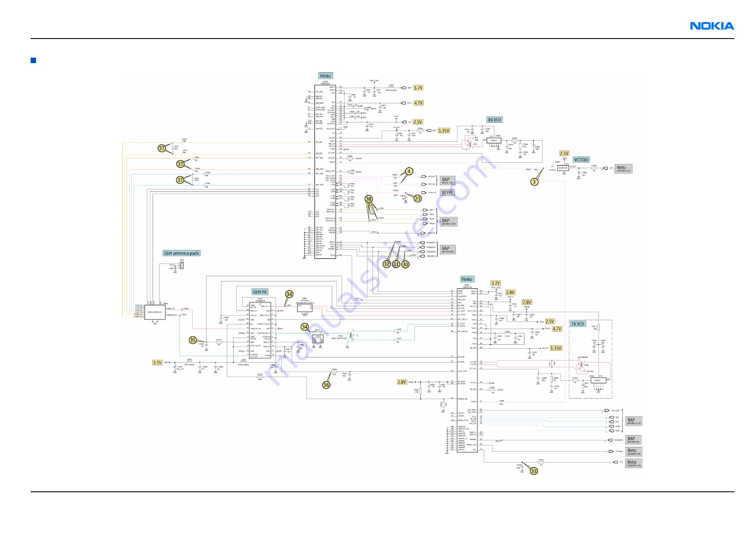Click the 2.5V label above VCTCXO

click(x=564, y=153)
